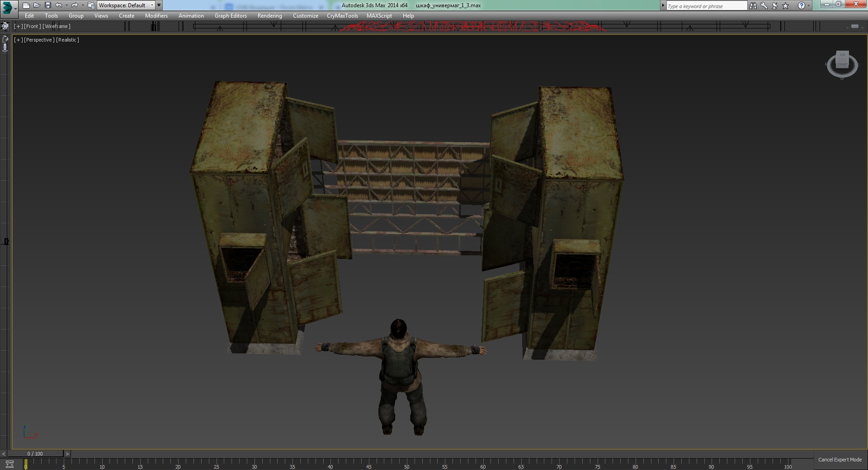
Task: Click the Open File folder icon
Action: [37, 5]
